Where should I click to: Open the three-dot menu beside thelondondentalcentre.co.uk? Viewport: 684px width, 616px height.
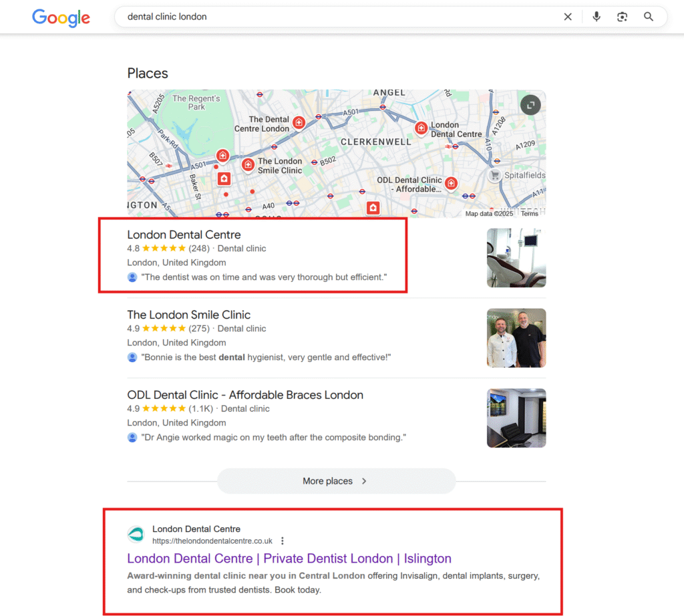pyautogui.click(x=283, y=541)
